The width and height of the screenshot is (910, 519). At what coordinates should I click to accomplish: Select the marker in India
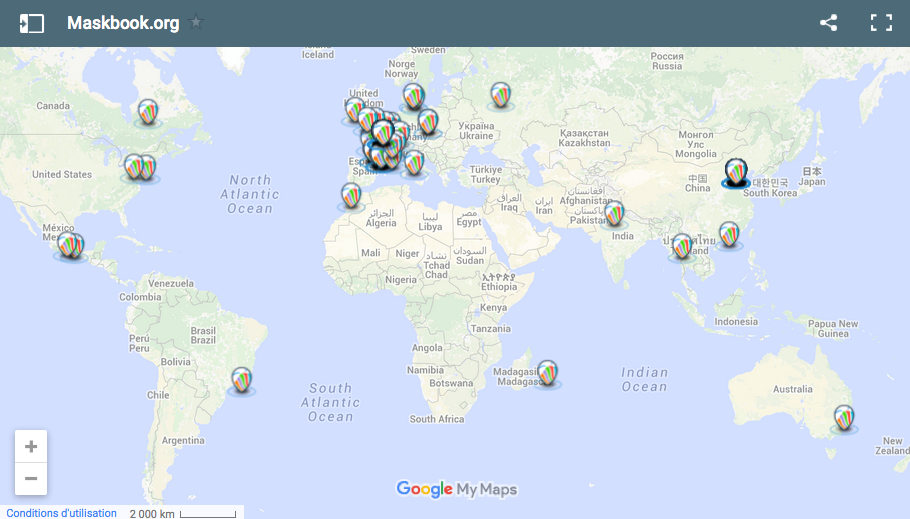(x=614, y=213)
